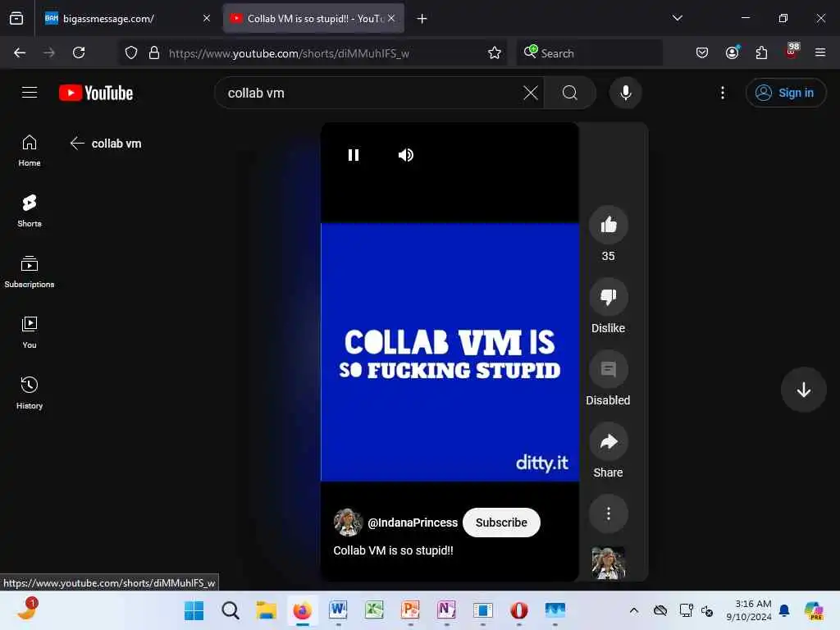Open taskbar Search
Image resolution: width=840 pixels, height=630 pixels.
[231, 610]
